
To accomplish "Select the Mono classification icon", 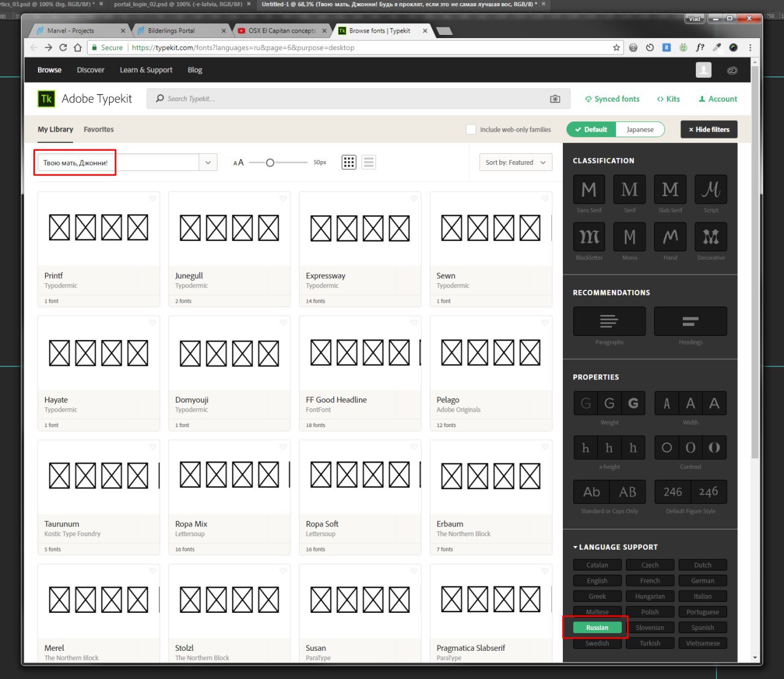I will [629, 237].
